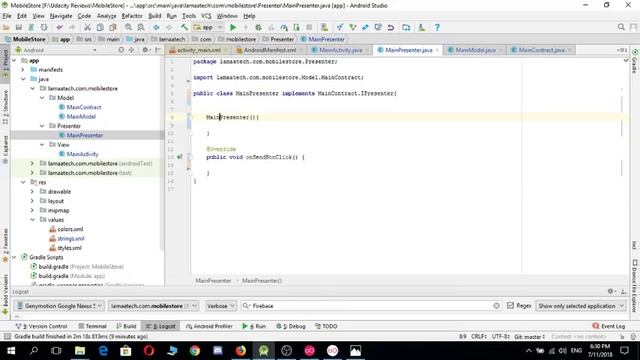Clear the Logcat search field with X icon

pos(496,306)
